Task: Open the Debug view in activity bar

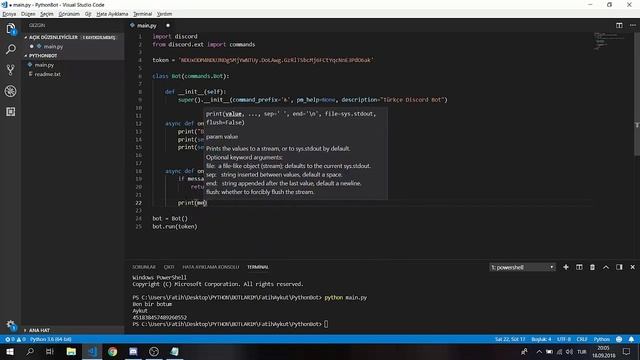Action: [x=11, y=91]
